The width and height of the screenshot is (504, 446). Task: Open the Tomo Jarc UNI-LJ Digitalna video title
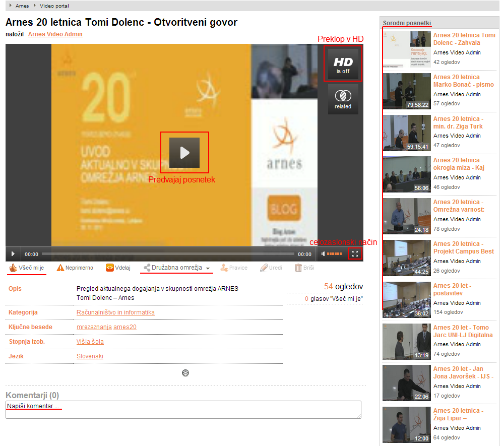(463, 331)
